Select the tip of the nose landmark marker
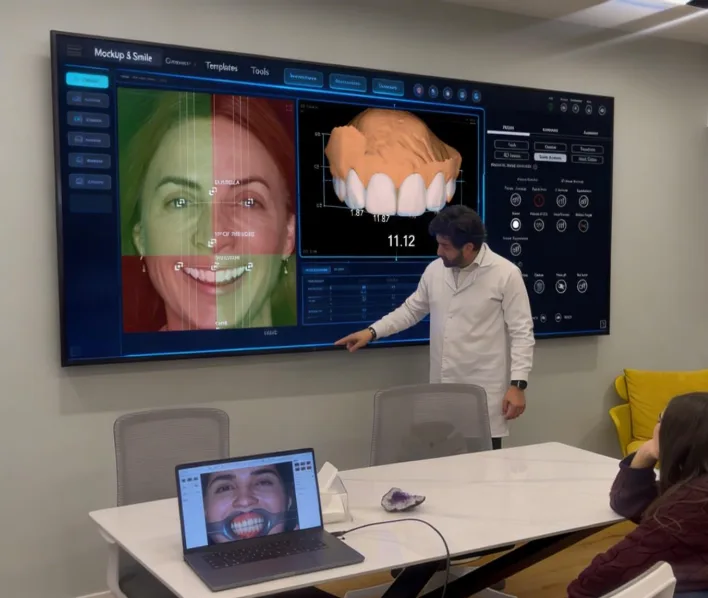Viewport: 708px width, 598px height. point(212,243)
